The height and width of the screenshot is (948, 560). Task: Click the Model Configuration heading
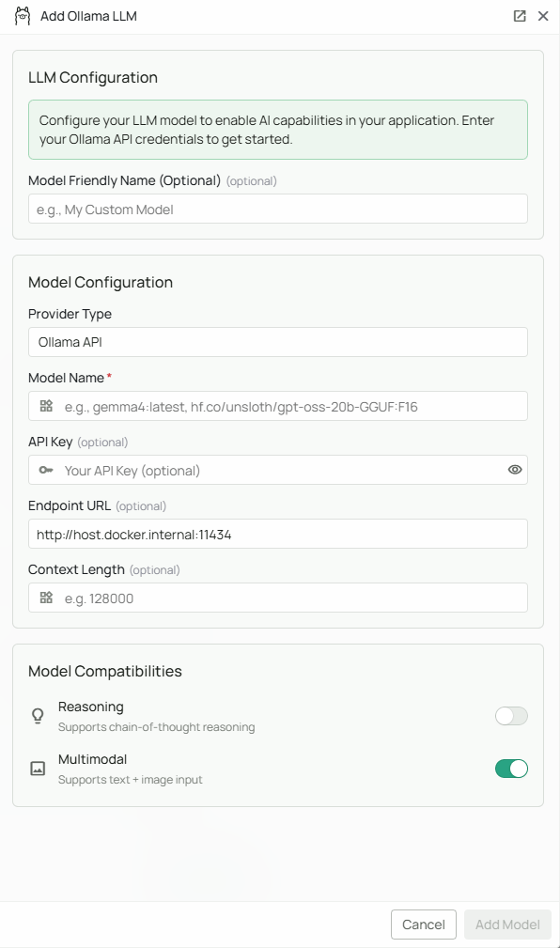click(101, 283)
